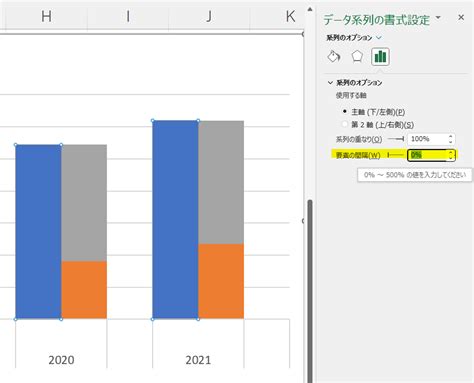Click the 要素の間隔 spinner arrows
The image size is (474, 383).
451,155
